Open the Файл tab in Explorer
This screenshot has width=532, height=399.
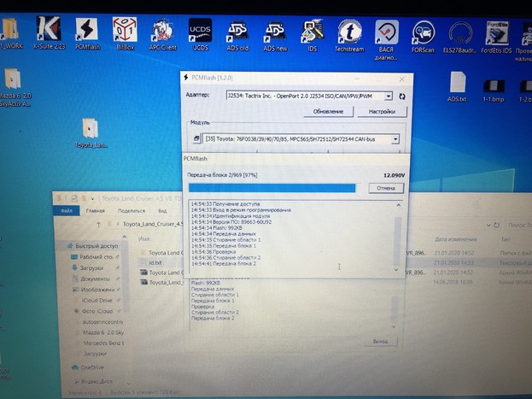(66, 210)
